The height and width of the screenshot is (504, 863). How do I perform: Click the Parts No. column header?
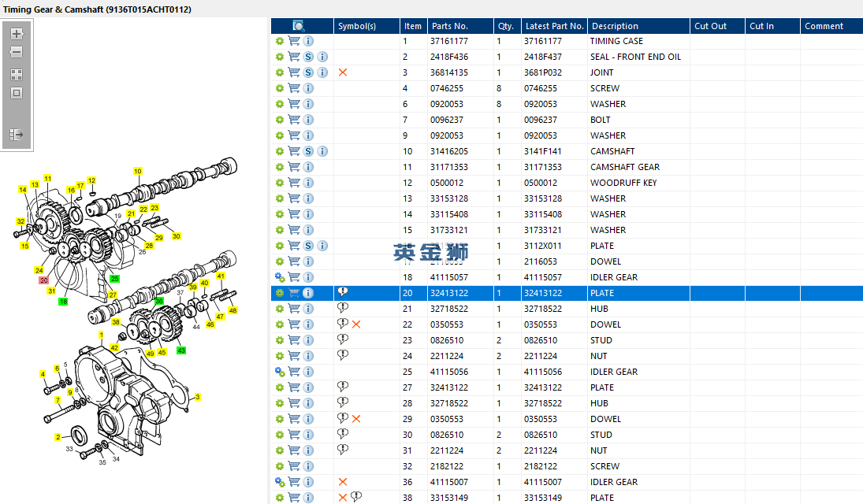tap(460, 26)
